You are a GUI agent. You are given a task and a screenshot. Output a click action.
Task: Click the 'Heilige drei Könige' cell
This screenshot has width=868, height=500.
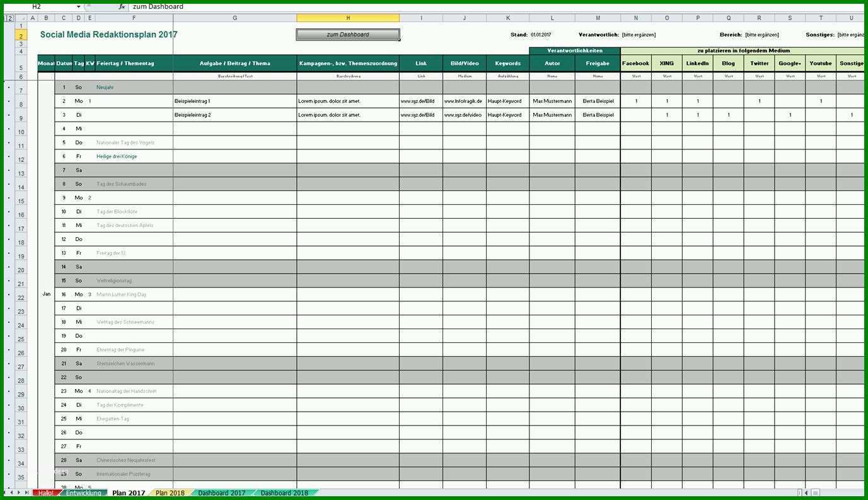pyautogui.click(x=134, y=156)
